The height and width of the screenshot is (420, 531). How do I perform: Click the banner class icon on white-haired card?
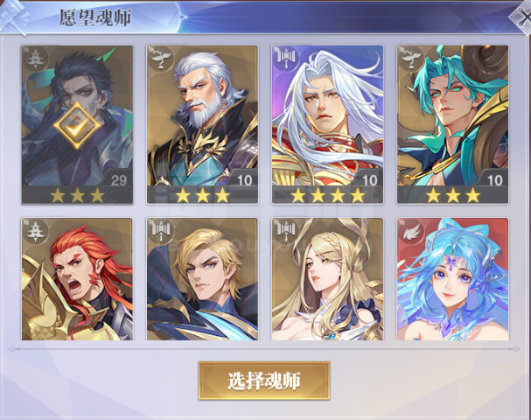point(285,58)
